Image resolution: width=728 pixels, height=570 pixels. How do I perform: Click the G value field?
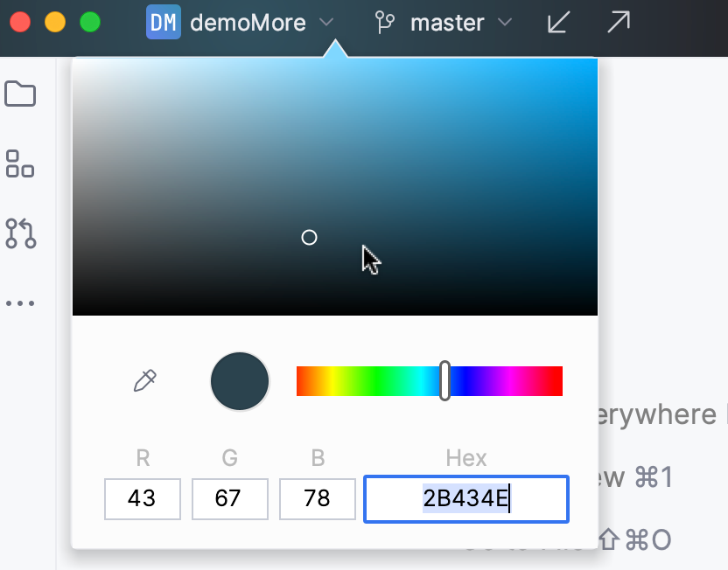[229, 498]
